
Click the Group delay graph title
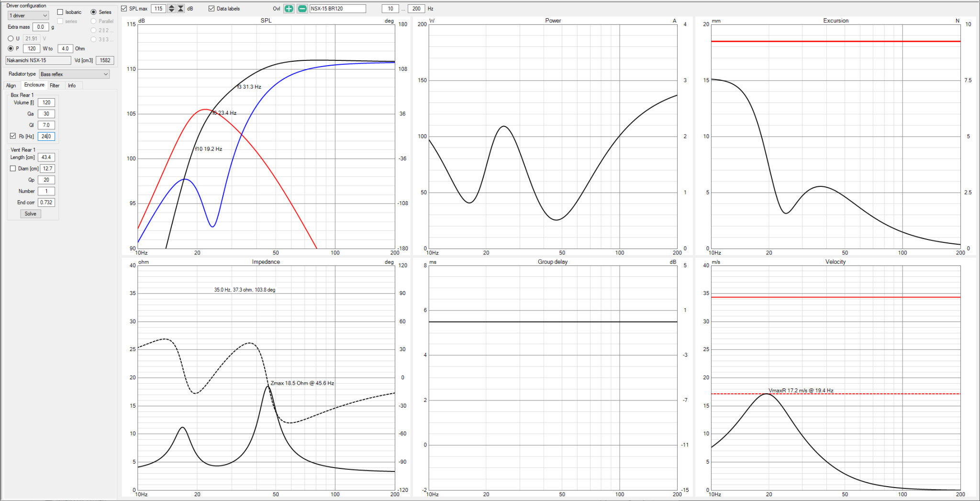[553, 262]
